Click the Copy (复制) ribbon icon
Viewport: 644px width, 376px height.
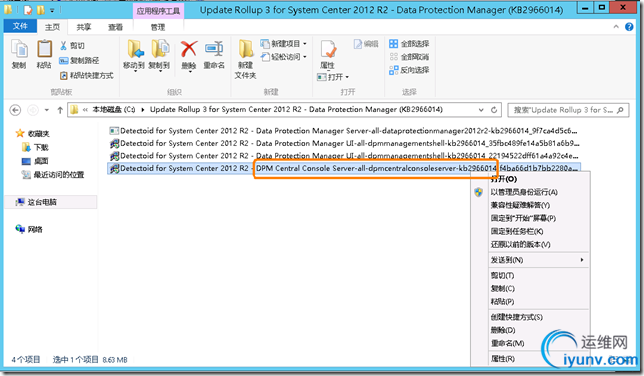(x=19, y=54)
